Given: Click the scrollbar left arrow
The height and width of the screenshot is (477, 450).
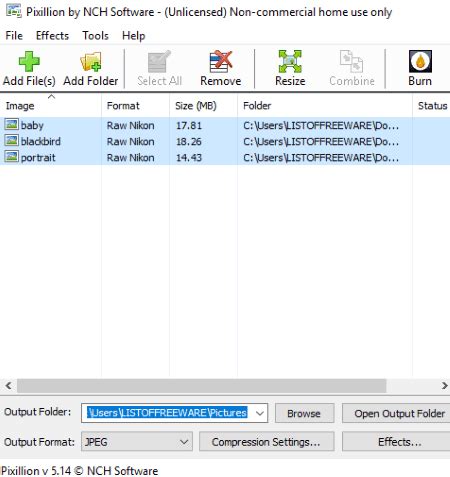Looking at the screenshot, I should click(8, 386).
